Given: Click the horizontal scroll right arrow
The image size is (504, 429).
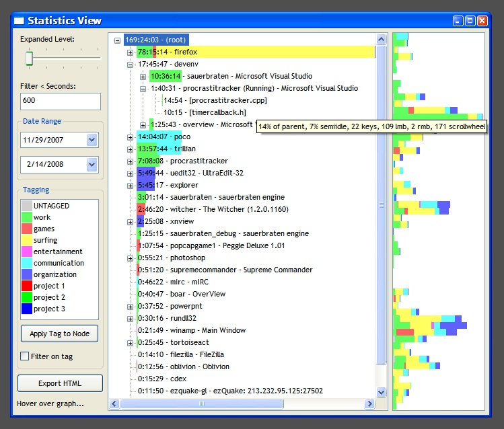Looking at the screenshot, I should pos(370,403).
